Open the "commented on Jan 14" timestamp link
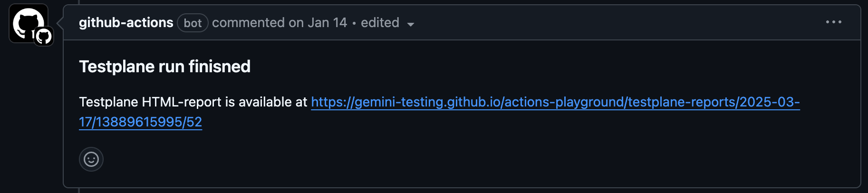This screenshot has width=868, height=193. (280, 23)
